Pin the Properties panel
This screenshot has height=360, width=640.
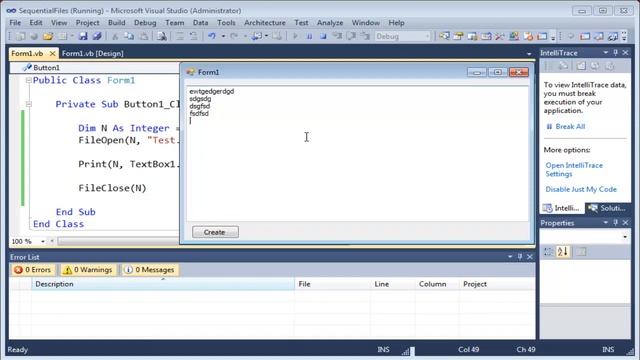616,223
